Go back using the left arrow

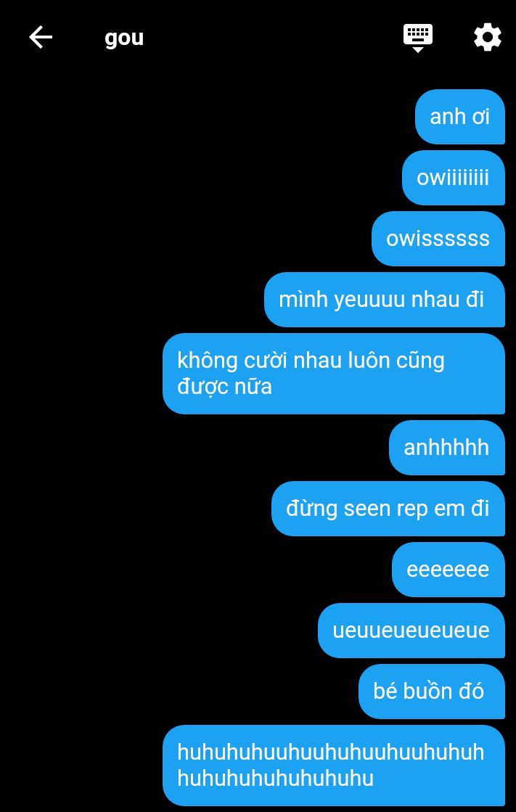(x=41, y=38)
